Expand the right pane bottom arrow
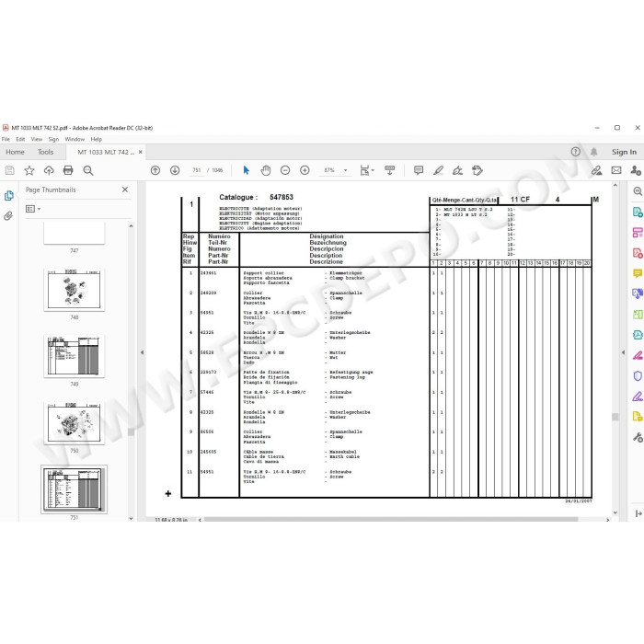The image size is (644, 644). (638, 513)
